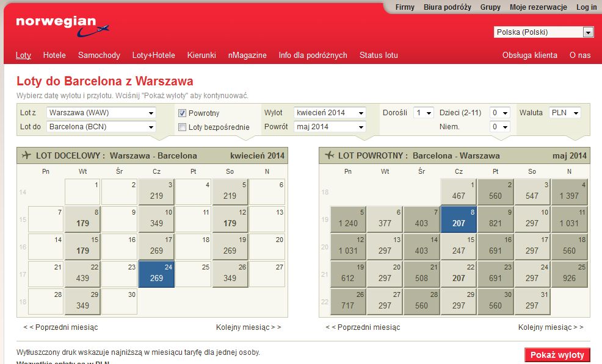Open the Status lotu menu item
Image resolution: width=602 pixels, height=364 pixels.
pos(379,55)
